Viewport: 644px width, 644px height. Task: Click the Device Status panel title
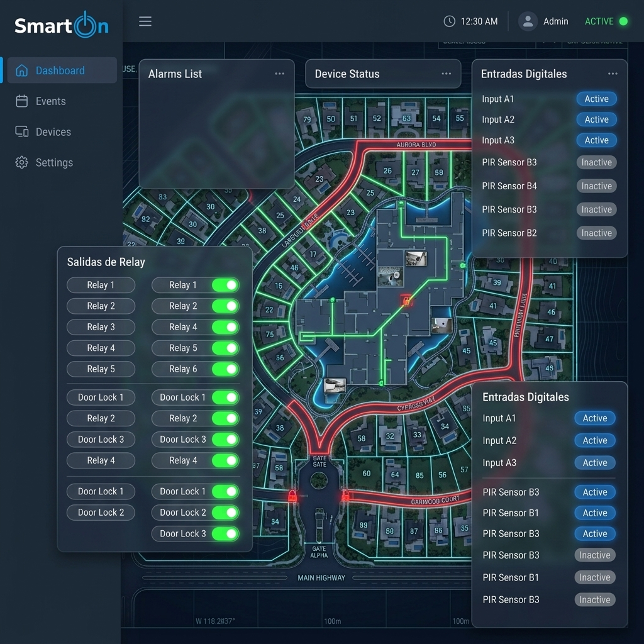(x=347, y=74)
